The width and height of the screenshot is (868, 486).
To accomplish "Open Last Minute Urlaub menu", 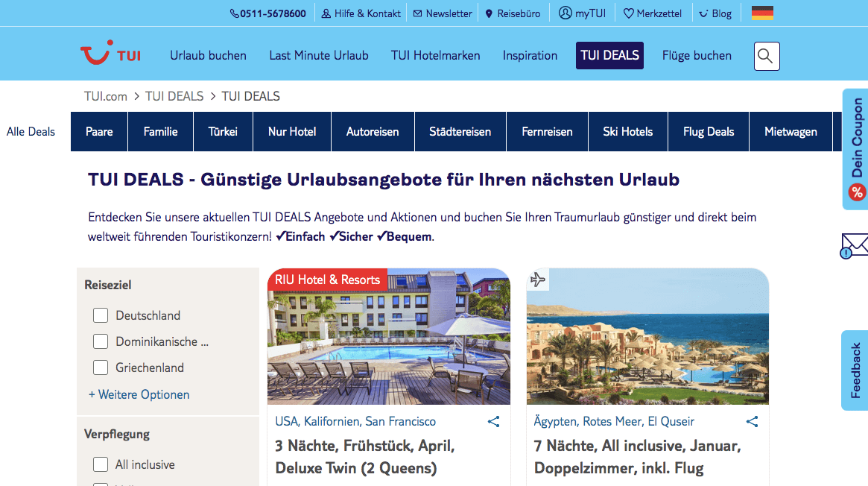I will [x=319, y=55].
